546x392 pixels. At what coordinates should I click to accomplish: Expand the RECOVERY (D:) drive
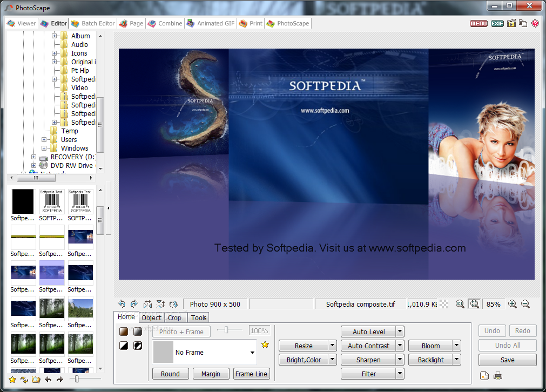[x=33, y=157]
